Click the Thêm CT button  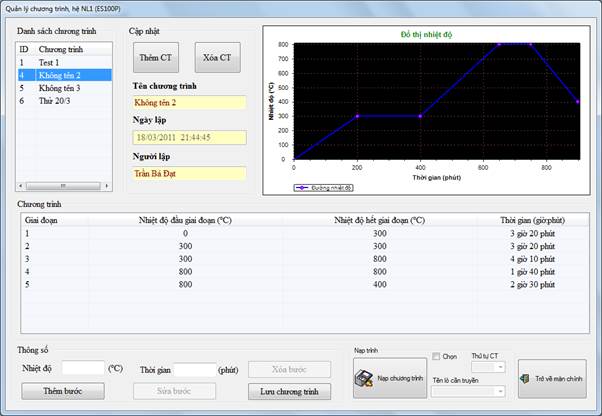[x=155, y=58]
